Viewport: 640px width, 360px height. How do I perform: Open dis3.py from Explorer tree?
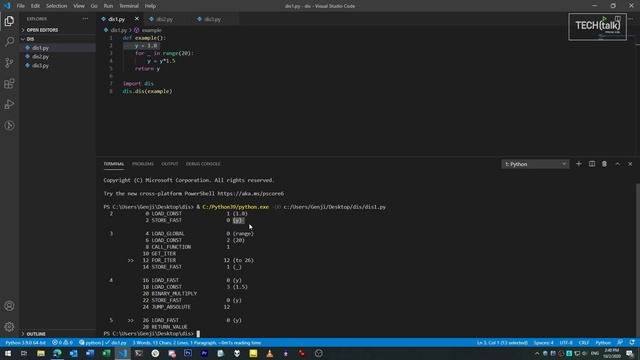pyautogui.click(x=58, y=65)
